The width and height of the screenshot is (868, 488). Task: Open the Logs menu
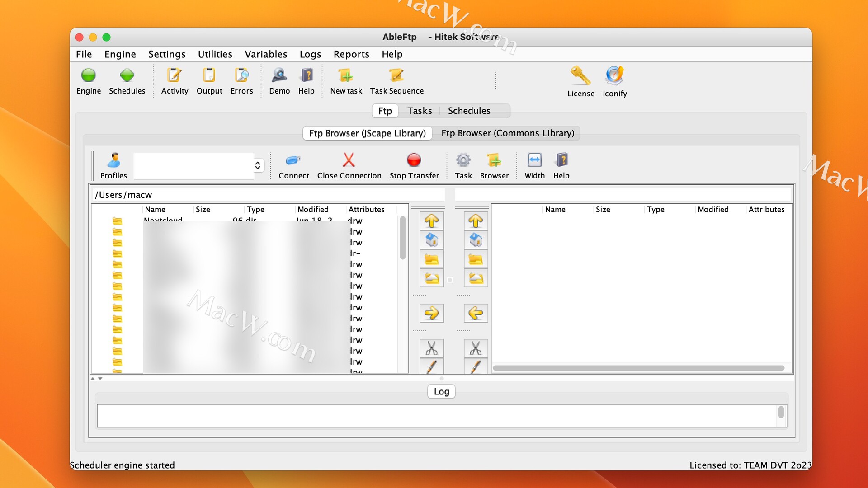pos(310,54)
